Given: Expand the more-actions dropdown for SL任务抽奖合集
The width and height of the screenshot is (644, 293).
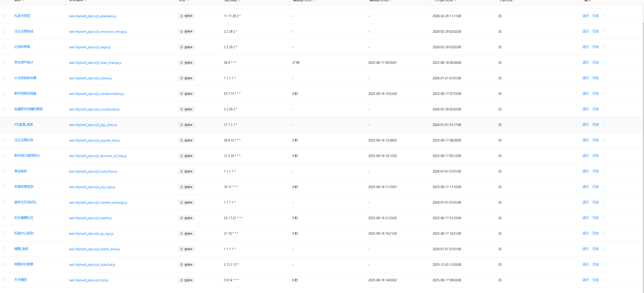Looking at the screenshot, I should 604,78.
